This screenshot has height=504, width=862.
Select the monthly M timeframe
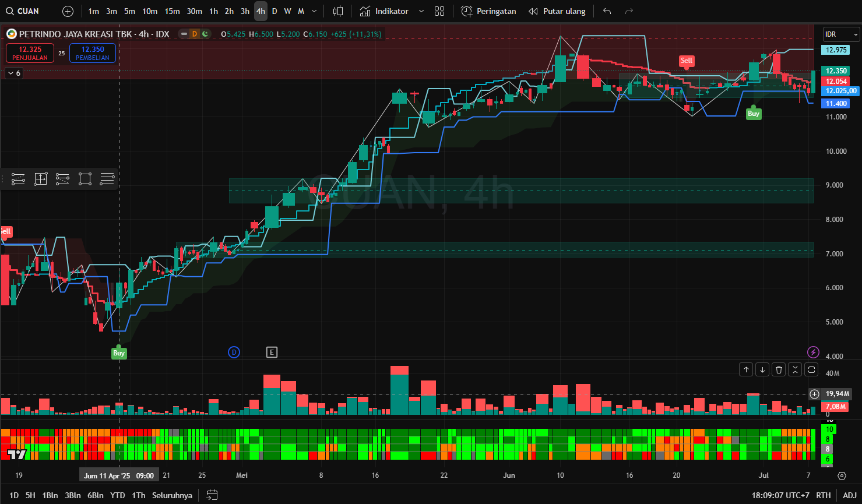[301, 11]
